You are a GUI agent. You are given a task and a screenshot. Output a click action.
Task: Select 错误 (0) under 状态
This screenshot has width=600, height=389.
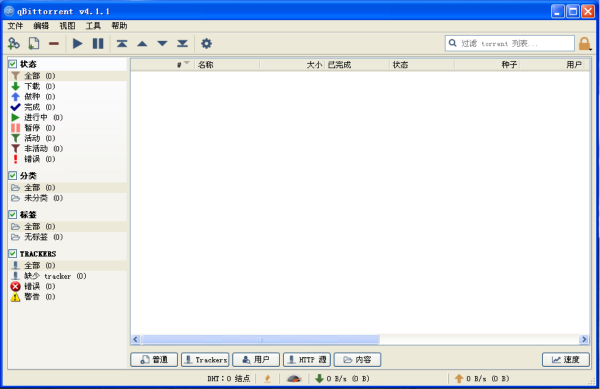67,159
